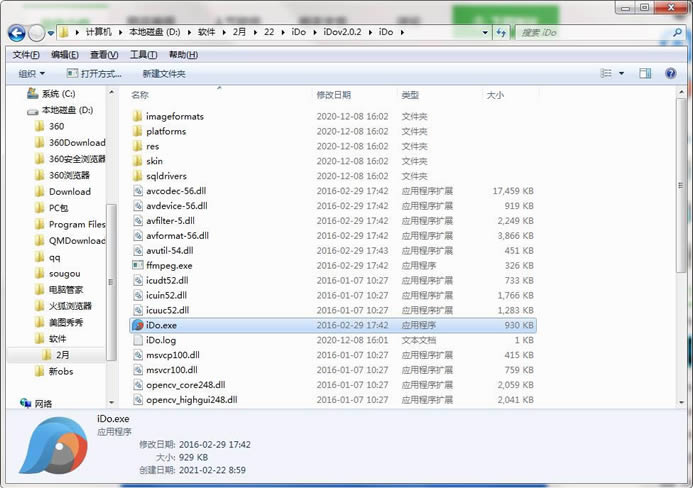Select the 电脑管家 folder in sidebar
Screen dimensions: 693x488
[59, 290]
